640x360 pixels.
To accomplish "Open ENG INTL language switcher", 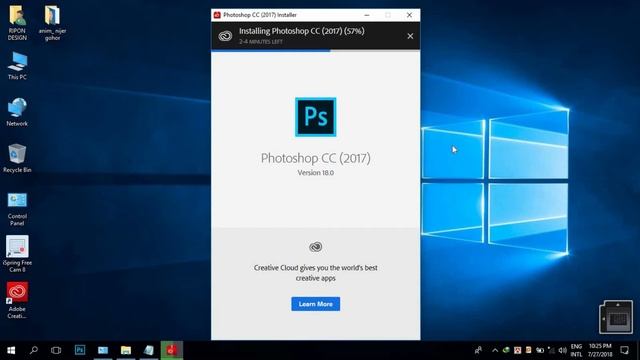I will [576, 350].
